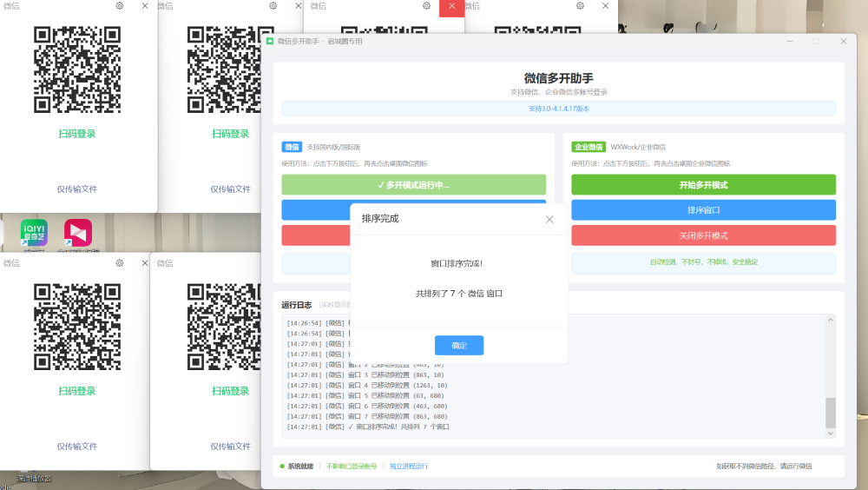Close third top-row WeChat window via red X
The image size is (868, 490).
(x=451, y=6)
